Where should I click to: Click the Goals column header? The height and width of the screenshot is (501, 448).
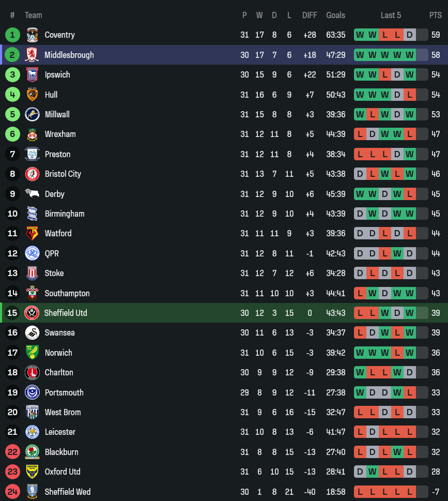pos(335,15)
